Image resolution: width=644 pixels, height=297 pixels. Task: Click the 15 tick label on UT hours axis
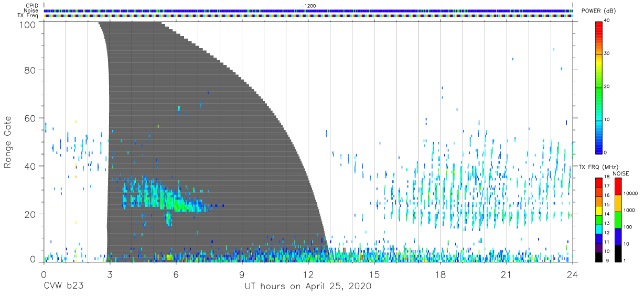[x=374, y=274]
